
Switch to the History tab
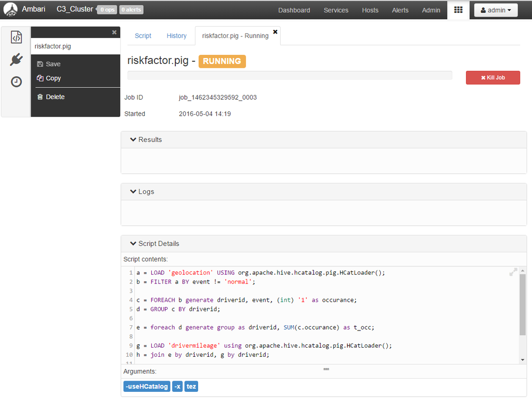[176, 36]
